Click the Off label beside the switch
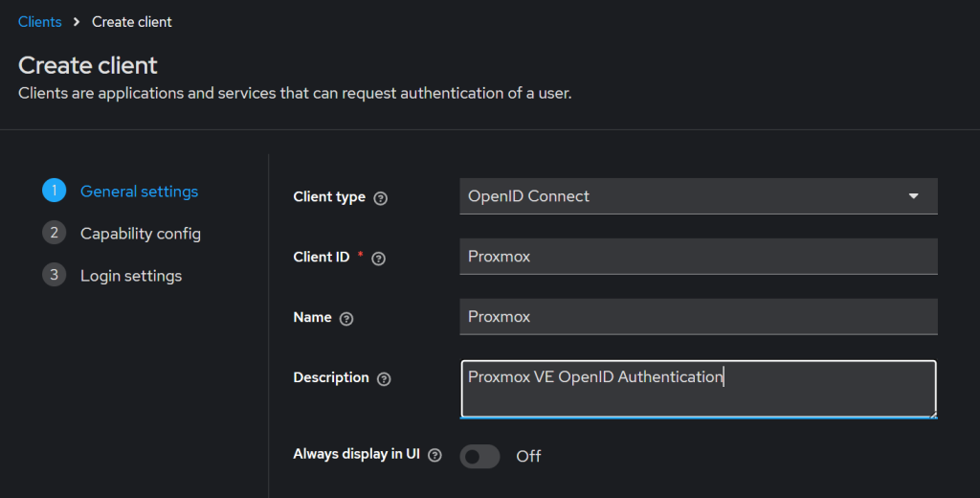This screenshot has height=498, width=980. click(x=528, y=456)
